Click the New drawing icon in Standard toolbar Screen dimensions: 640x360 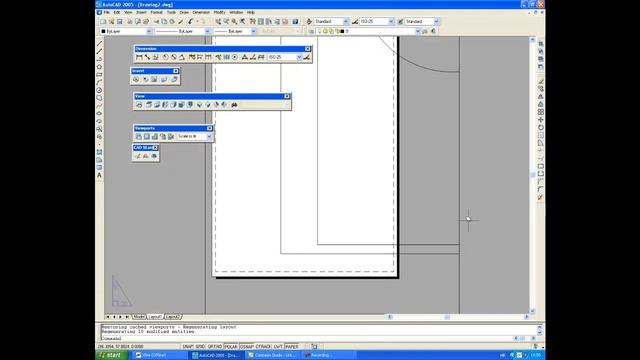(103, 22)
